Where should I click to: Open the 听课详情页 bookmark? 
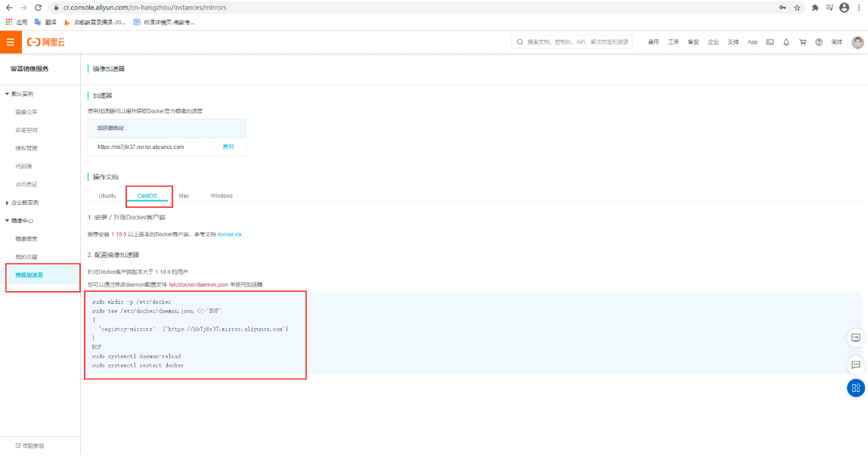click(x=164, y=22)
